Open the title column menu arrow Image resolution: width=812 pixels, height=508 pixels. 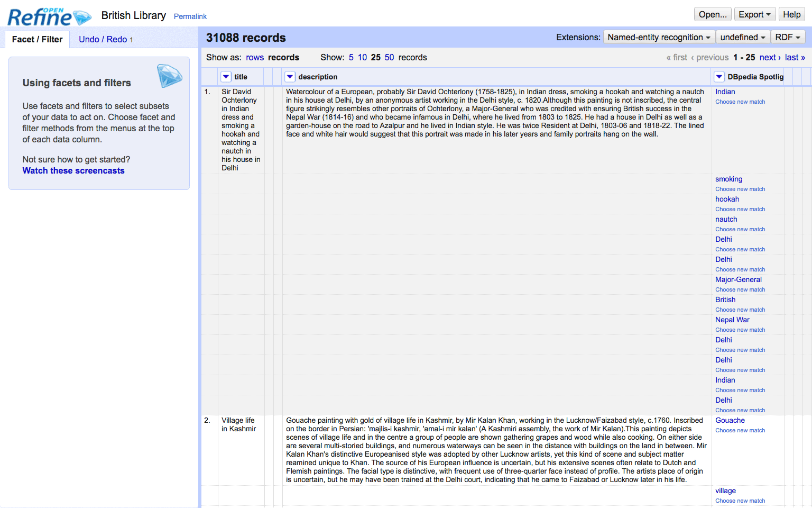tap(226, 77)
